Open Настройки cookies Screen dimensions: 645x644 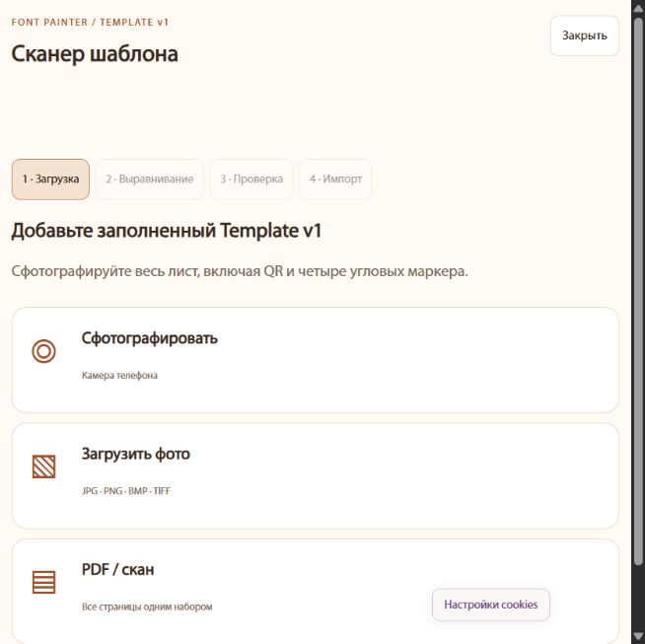coord(491,605)
